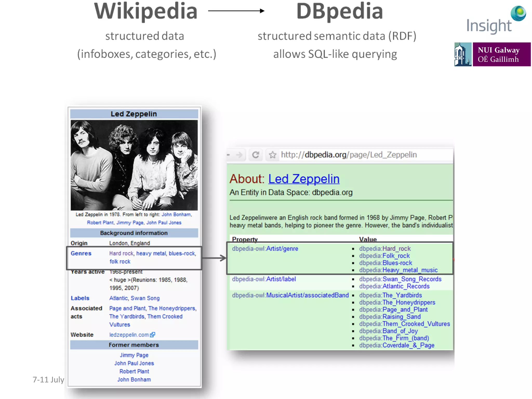The image size is (532, 399).
Task: Open the John Bonham caption link
Action: pyautogui.click(x=176, y=215)
